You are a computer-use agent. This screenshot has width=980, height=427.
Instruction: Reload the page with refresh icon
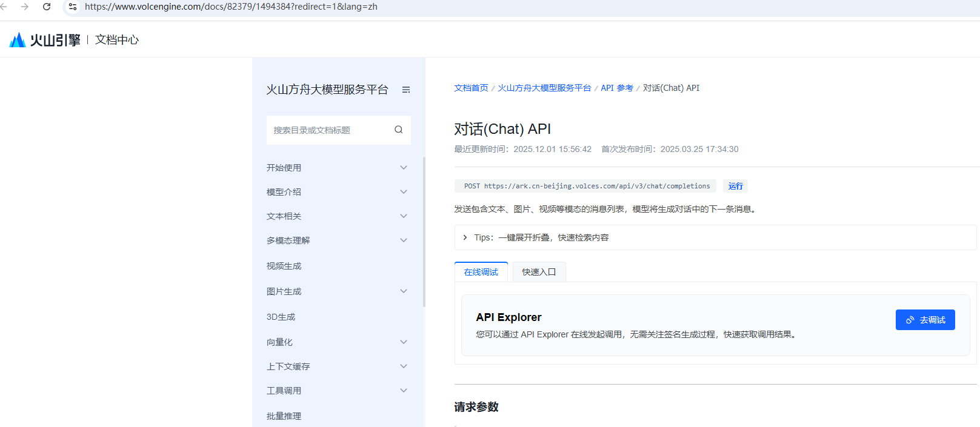pos(47,7)
